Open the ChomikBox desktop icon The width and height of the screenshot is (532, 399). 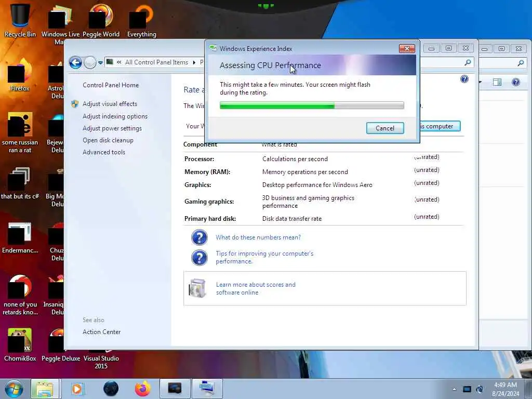(x=20, y=344)
